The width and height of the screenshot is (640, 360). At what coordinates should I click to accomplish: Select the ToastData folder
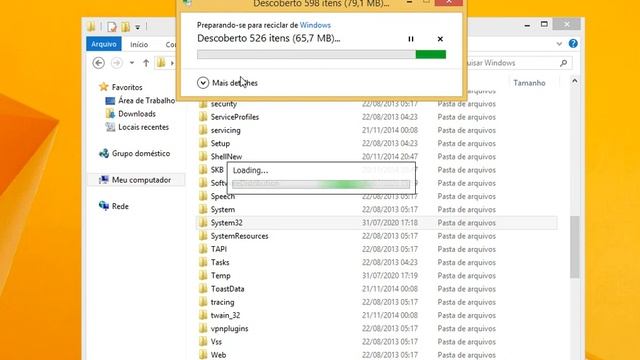coord(227,289)
